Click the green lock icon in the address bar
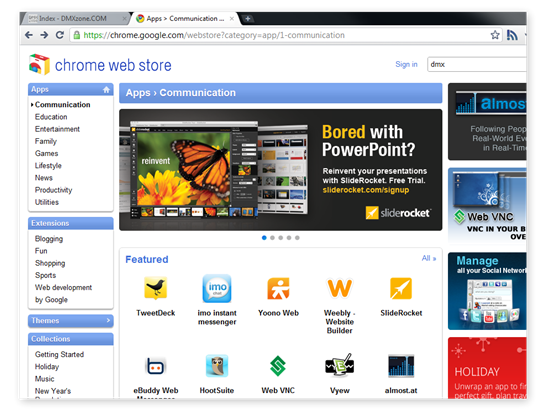This screenshot has width=539, height=409. pos(77,35)
